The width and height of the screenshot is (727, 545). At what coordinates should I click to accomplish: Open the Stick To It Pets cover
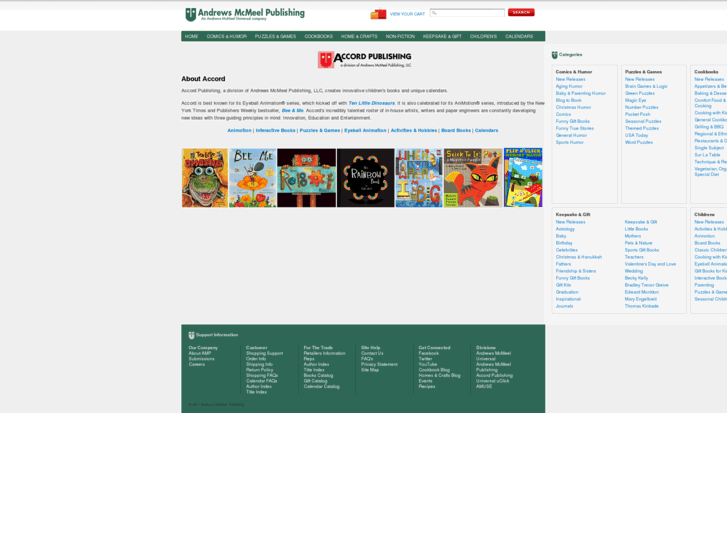[473, 178]
